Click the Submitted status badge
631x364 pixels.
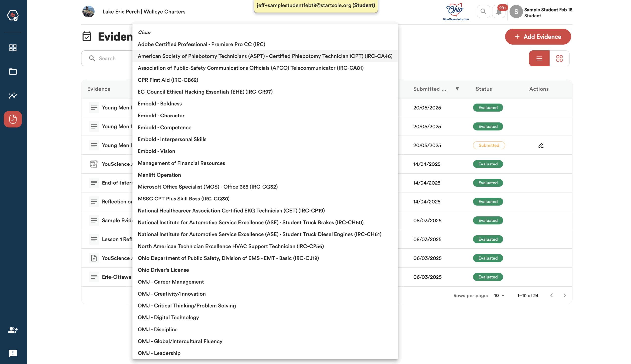489,145
